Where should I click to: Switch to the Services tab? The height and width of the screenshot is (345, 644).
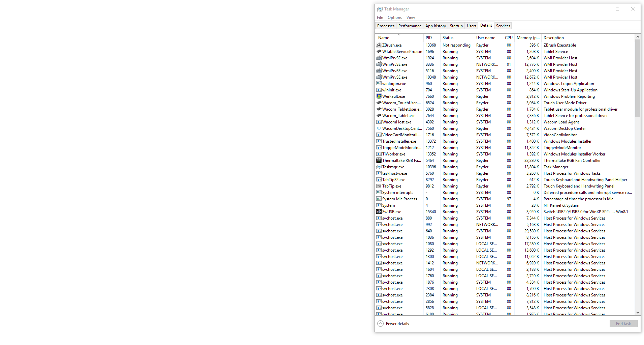point(503,26)
